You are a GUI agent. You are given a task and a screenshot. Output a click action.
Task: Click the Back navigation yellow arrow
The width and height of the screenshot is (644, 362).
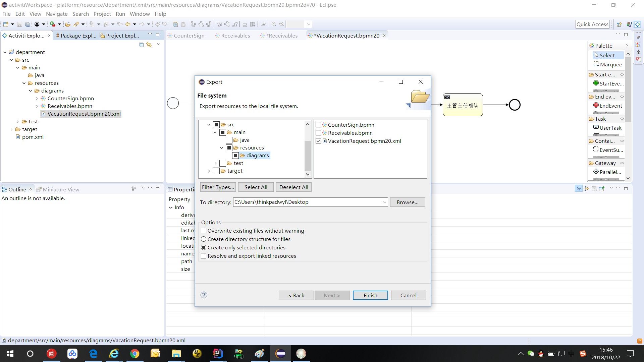(x=128, y=24)
